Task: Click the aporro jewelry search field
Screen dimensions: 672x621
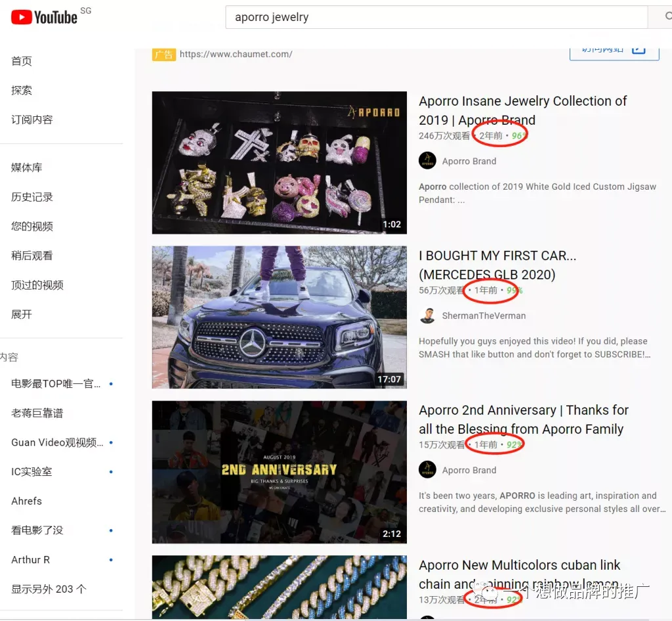Action: pos(436,17)
